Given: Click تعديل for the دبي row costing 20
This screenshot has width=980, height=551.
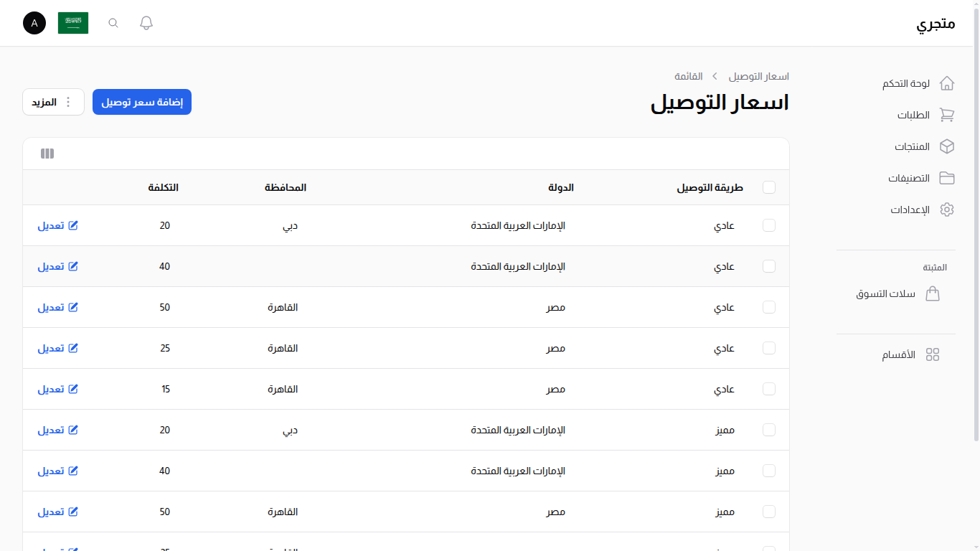Looking at the screenshot, I should (57, 225).
